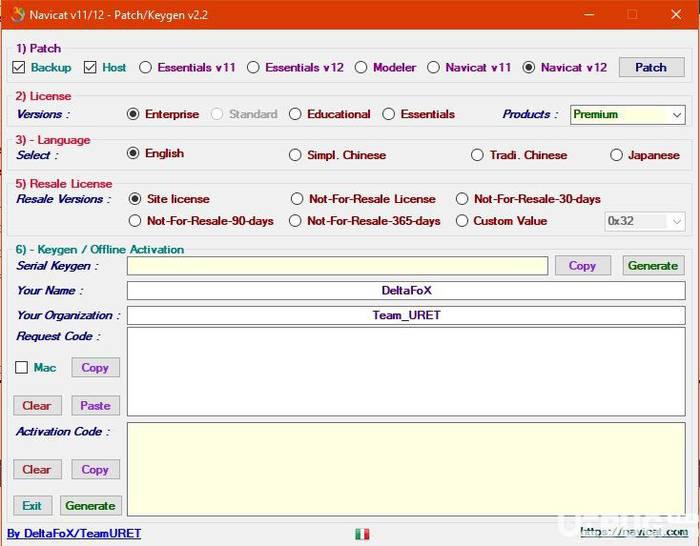Minimize the keygen window
Image resolution: width=700 pixels, height=546 pixels.
click(x=589, y=15)
